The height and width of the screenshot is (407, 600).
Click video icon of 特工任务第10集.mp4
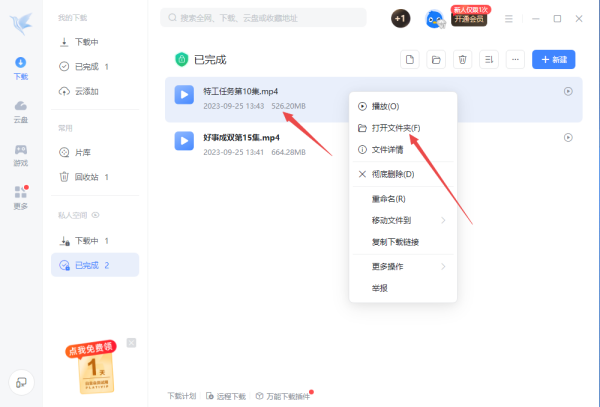[184, 94]
